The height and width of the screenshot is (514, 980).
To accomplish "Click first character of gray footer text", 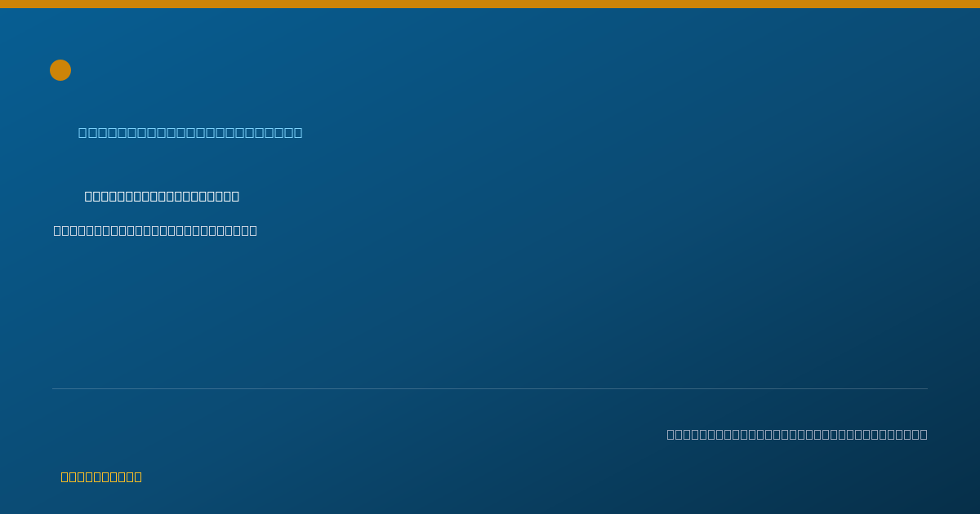I will pyautogui.click(x=671, y=434).
